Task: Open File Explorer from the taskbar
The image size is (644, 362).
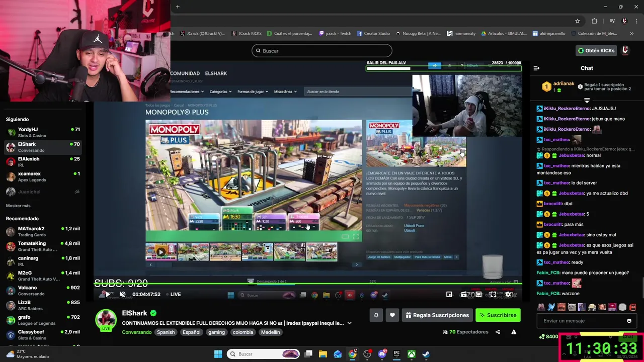Action: point(323,354)
